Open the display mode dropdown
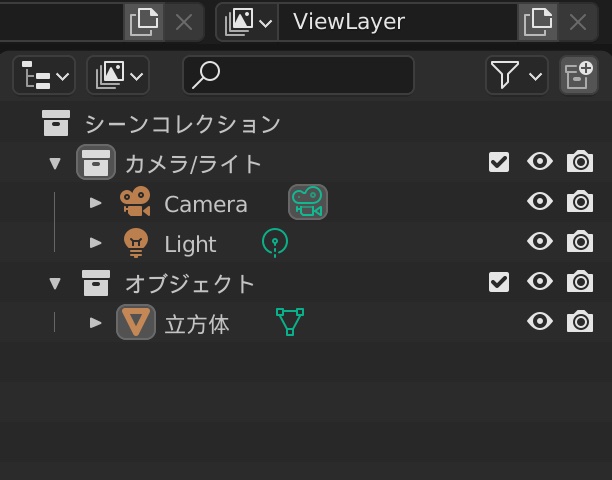The image size is (612, 480). click(x=118, y=75)
